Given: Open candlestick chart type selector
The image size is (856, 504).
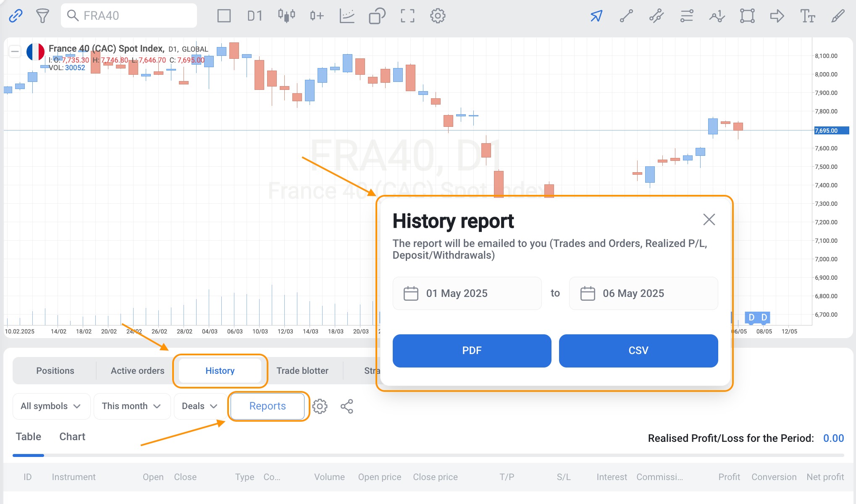Looking at the screenshot, I should tap(286, 16).
